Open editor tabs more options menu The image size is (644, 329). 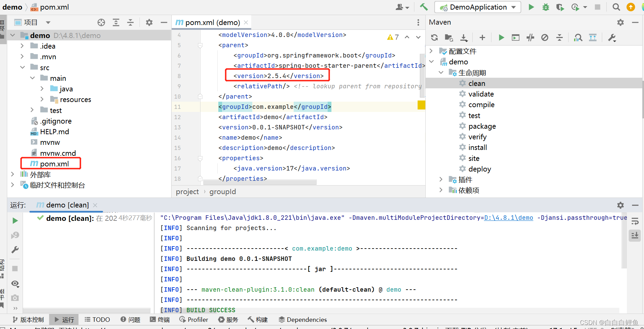[x=418, y=23]
